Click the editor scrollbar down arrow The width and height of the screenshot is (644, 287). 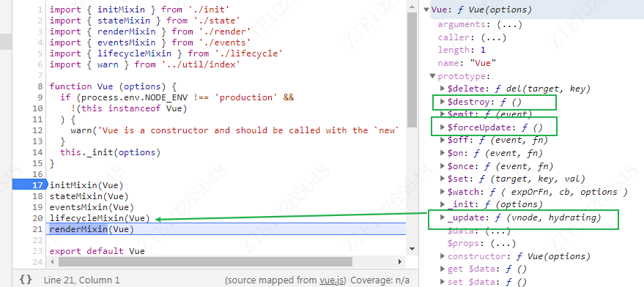412,248
